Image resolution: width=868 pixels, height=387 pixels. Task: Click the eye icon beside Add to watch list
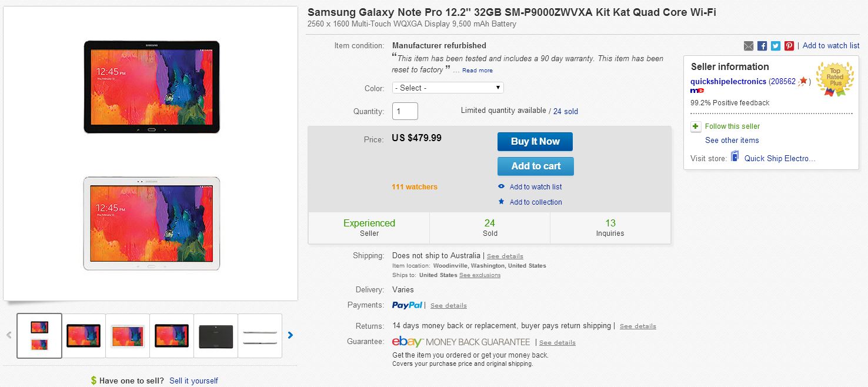[501, 186]
